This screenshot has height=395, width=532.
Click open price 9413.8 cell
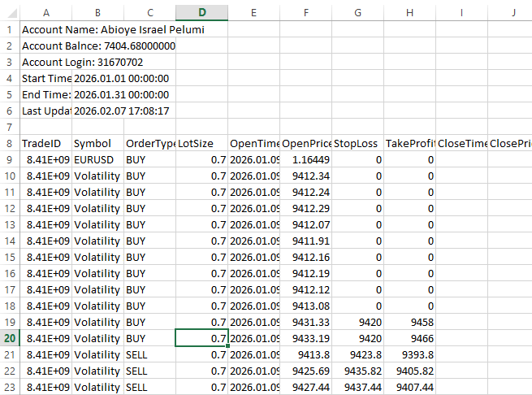pos(305,355)
